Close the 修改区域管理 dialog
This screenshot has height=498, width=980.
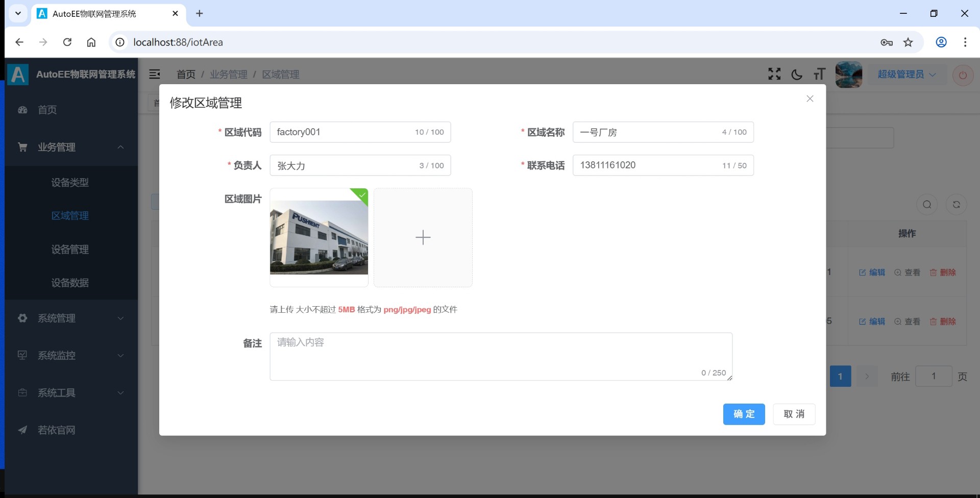coord(810,99)
